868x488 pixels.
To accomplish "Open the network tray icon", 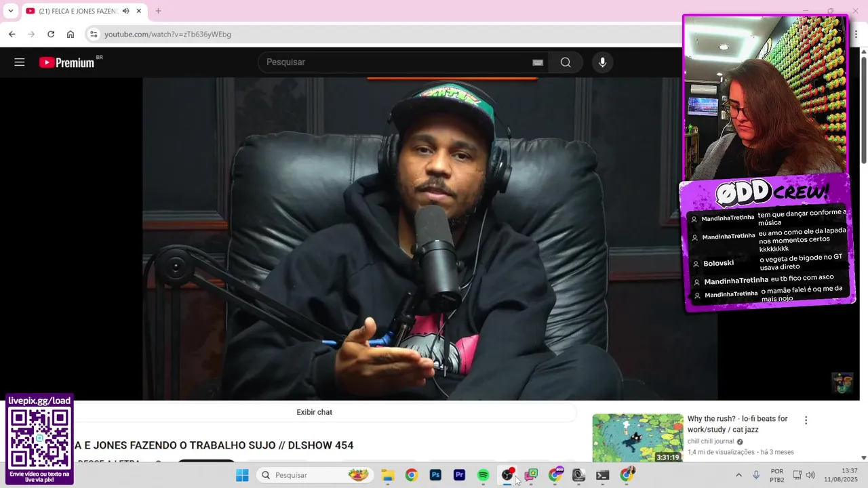I will click(x=797, y=475).
